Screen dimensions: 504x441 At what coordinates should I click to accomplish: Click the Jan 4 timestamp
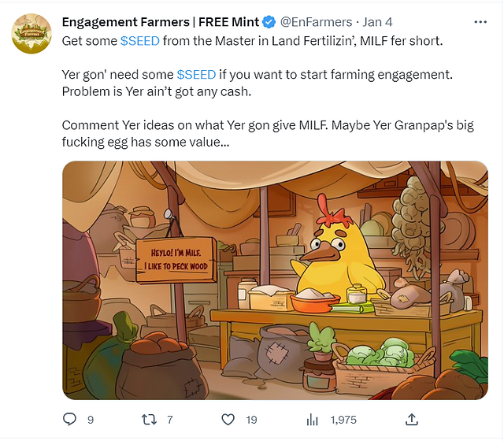pos(377,22)
